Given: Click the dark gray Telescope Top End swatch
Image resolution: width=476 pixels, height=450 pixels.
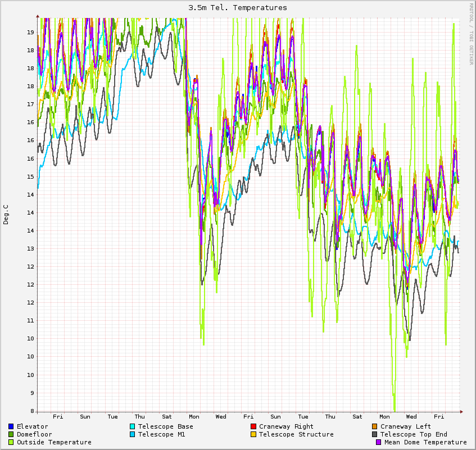Looking at the screenshot, I should pyautogui.click(x=374, y=434).
